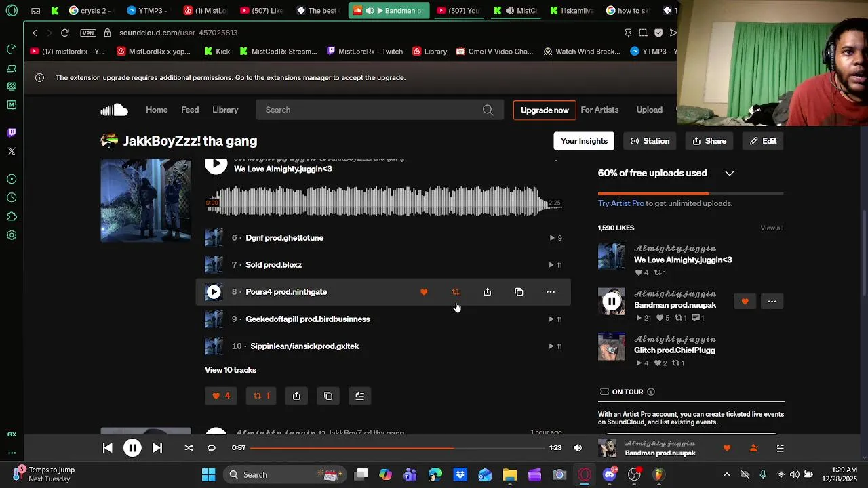The image size is (868, 488).
Task: Open the playlist cover artwork
Action: click(146, 200)
